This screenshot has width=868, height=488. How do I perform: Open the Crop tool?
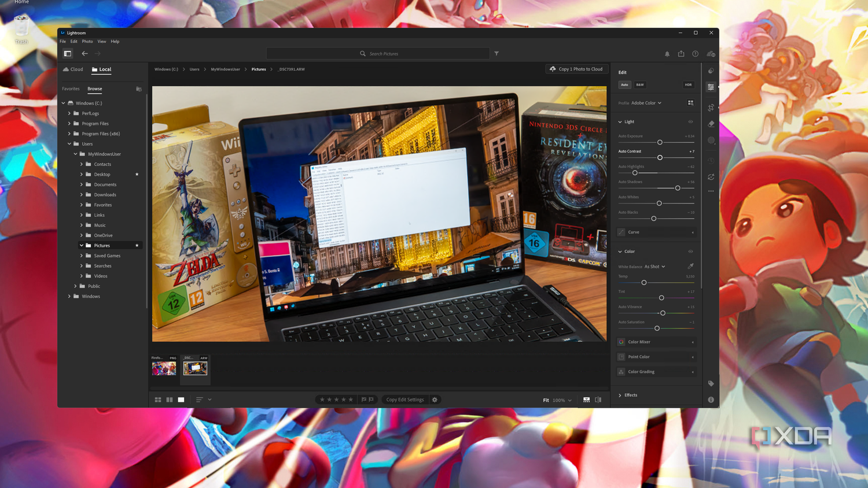tap(711, 108)
